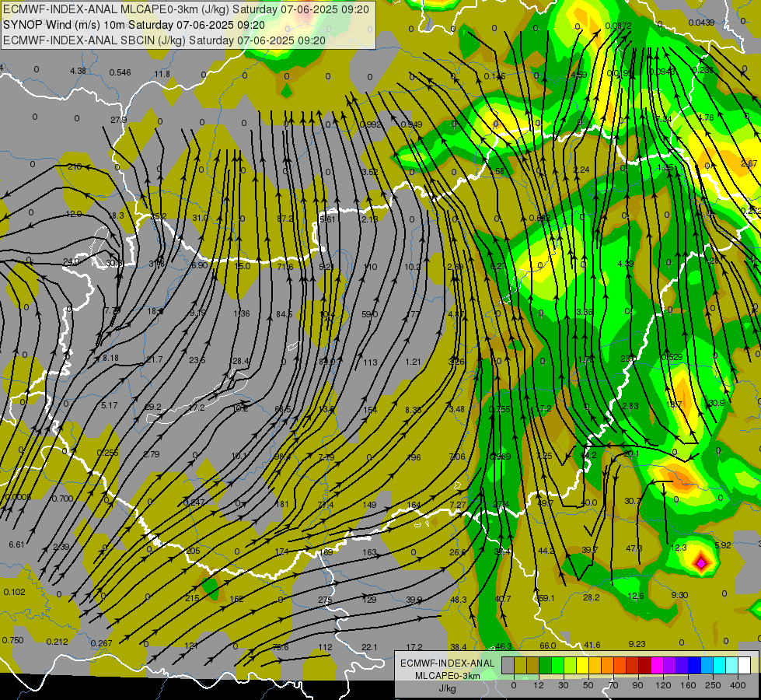Image resolution: width=761 pixels, height=700 pixels.
Task: Click the MLCAPE0-3km label in the legend
Action: 448,676
